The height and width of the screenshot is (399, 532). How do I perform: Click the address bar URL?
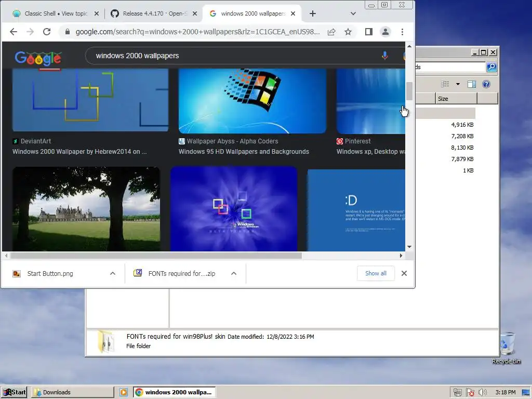[197, 32]
